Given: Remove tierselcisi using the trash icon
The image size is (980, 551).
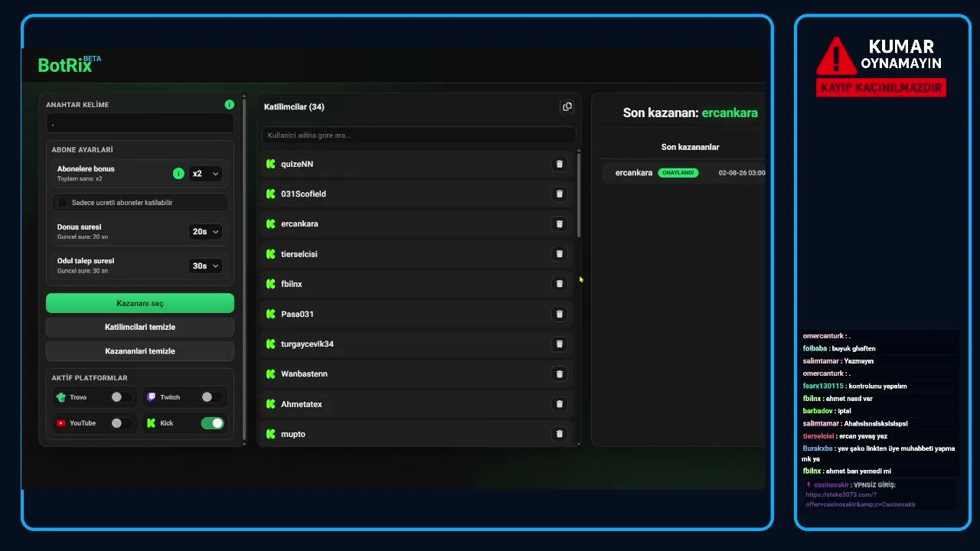Looking at the screenshot, I should coord(559,254).
